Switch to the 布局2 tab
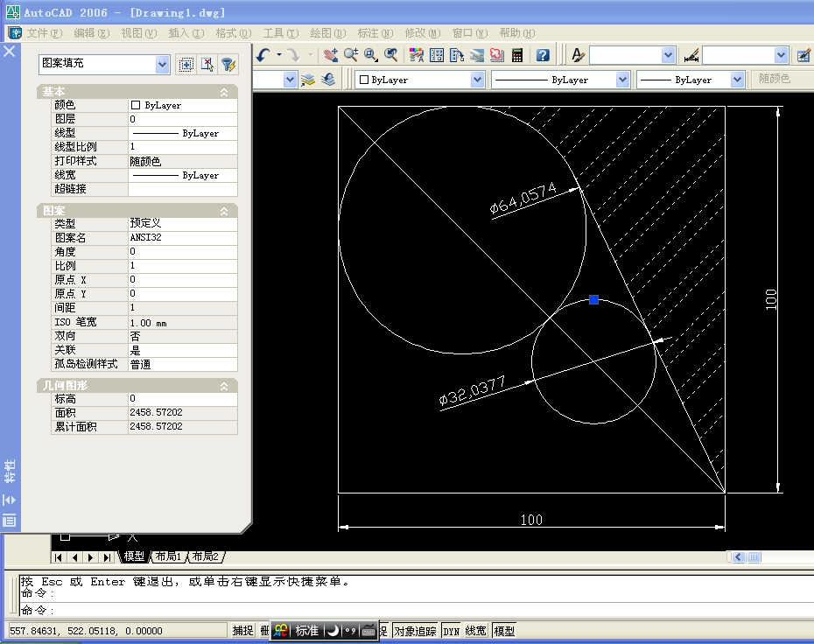 (x=206, y=556)
